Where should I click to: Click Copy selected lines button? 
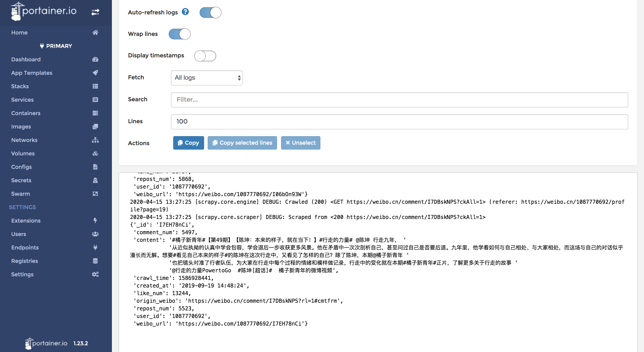(242, 143)
